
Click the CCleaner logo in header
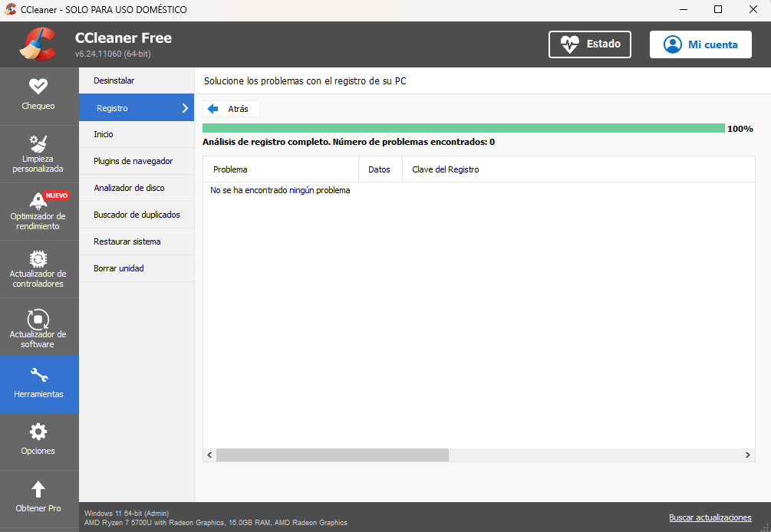[x=38, y=44]
